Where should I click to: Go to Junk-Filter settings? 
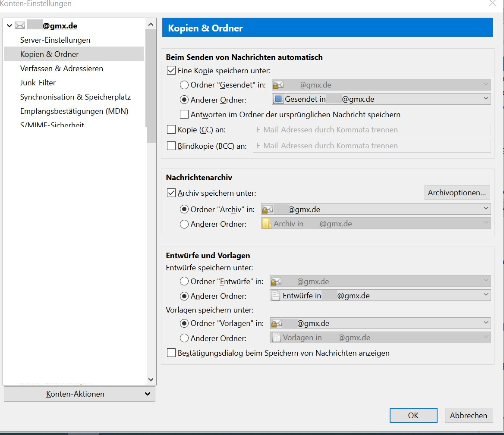point(38,83)
